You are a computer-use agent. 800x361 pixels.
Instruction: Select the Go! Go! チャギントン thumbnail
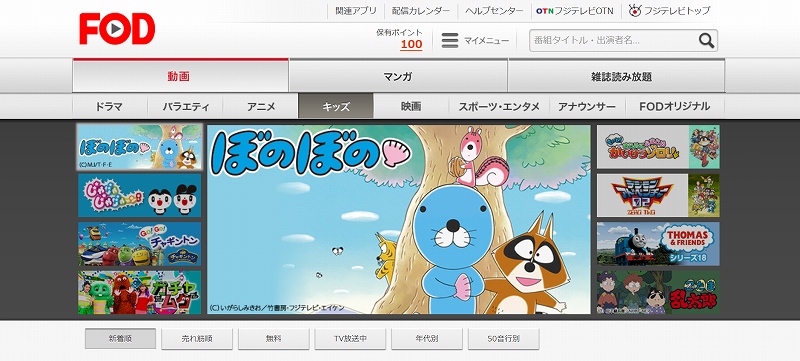tap(139, 244)
